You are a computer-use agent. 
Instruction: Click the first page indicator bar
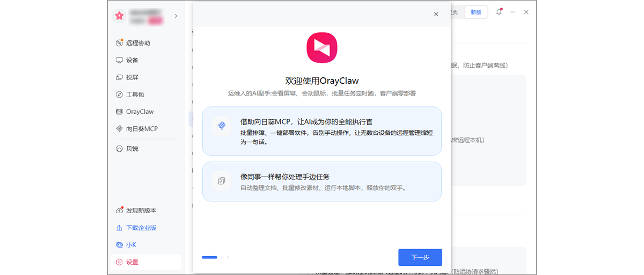pyautogui.click(x=209, y=257)
